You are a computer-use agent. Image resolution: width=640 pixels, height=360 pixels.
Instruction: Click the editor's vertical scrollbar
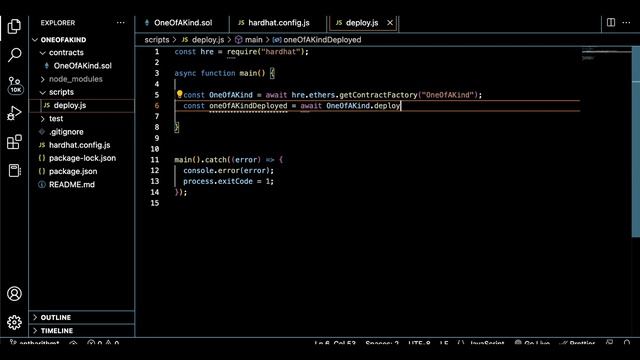point(636,141)
